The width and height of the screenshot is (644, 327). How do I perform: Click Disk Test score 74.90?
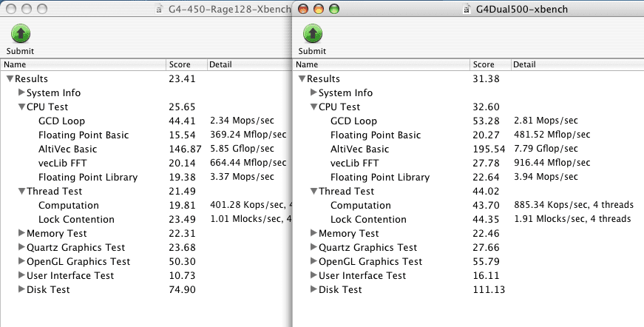point(182,289)
